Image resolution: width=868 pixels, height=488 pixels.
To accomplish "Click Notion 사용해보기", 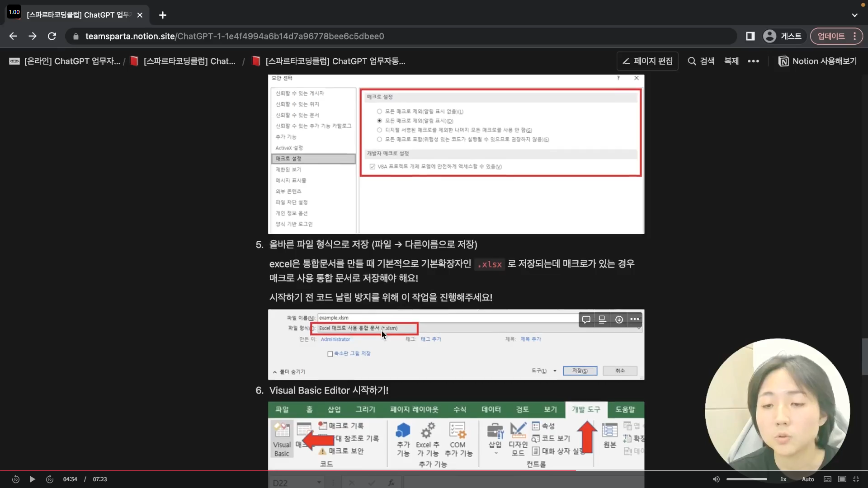I will pos(817,61).
